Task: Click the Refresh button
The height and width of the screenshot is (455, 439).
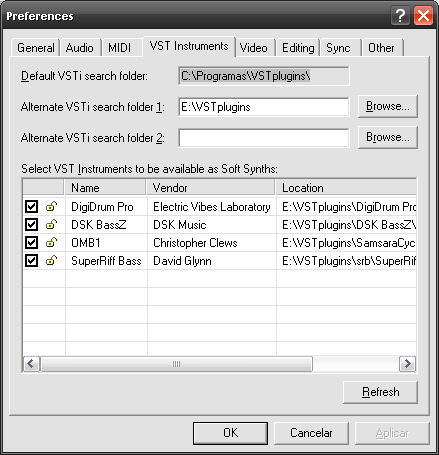Action: point(380,392)
